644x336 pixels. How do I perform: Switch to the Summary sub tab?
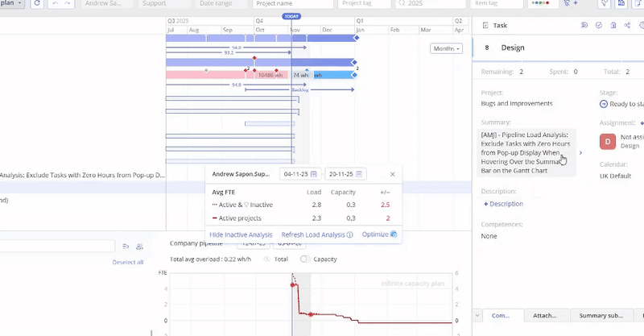tap(601, 316)
